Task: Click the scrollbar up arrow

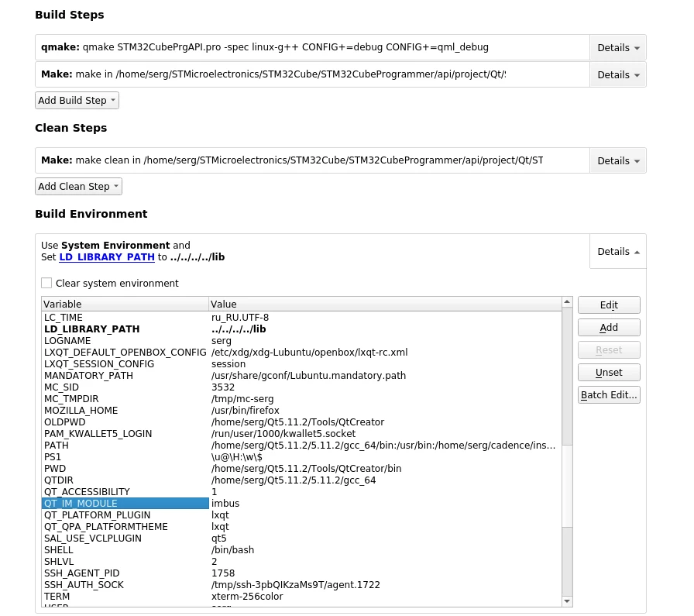Action: pyautogui.click(x=567, y=302)
